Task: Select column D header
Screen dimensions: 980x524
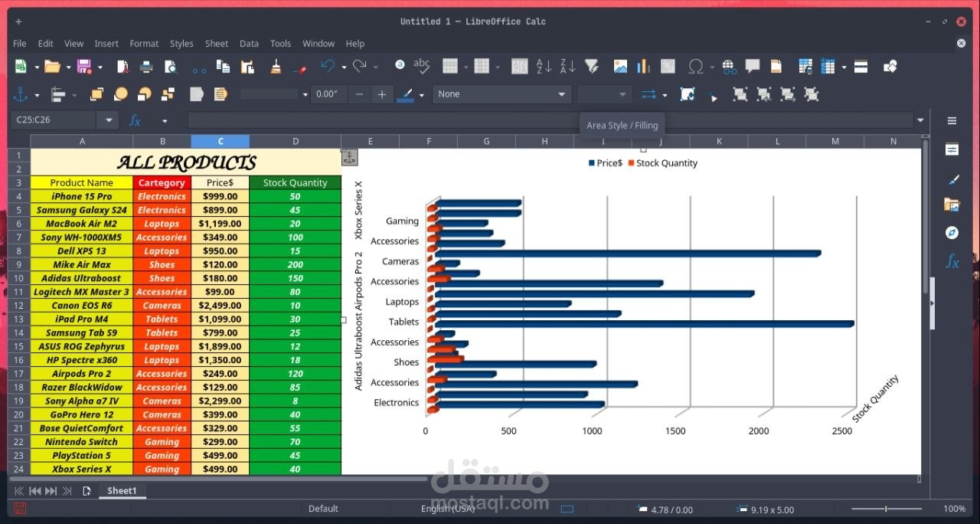Action: [x=295, y=141]
